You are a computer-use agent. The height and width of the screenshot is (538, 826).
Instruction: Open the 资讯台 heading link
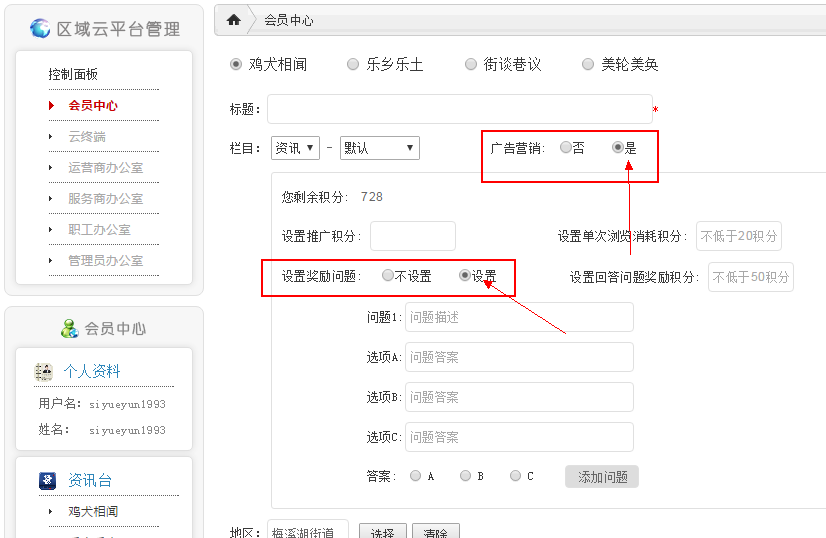pos(90,481)
